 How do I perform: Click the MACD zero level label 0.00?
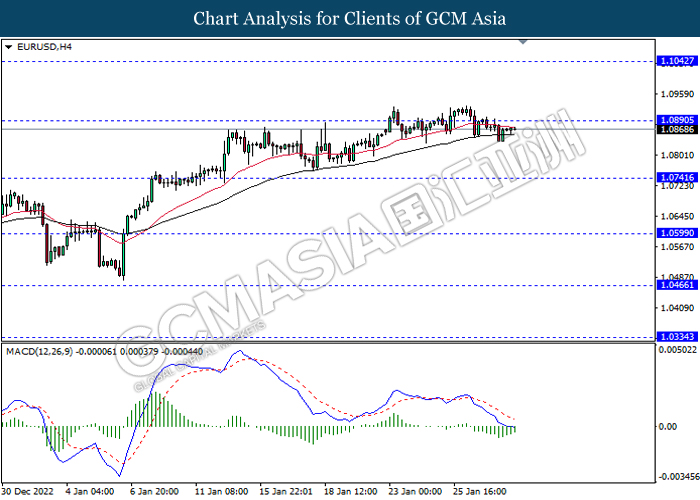668,427
